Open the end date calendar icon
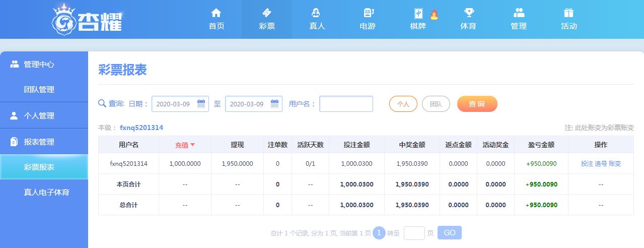 [274, 104]
